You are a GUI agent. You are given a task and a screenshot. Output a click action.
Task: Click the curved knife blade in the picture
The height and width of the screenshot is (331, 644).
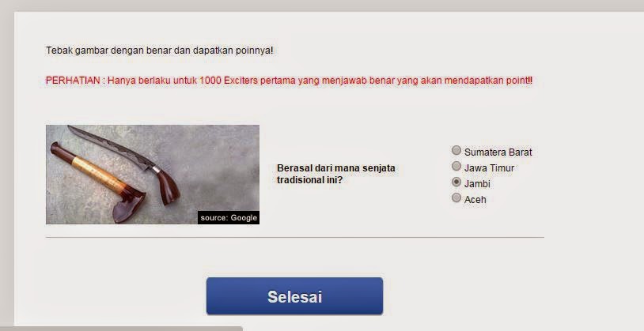(x=110, y=147)
